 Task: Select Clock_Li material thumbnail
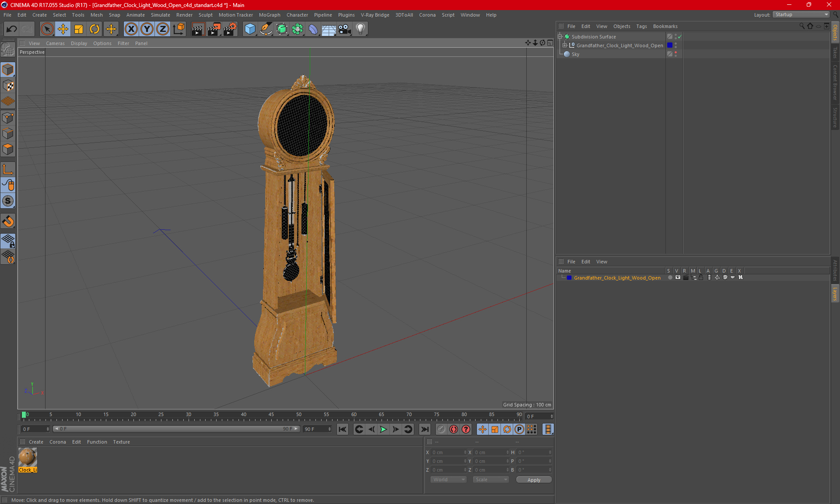pos(28,458)
